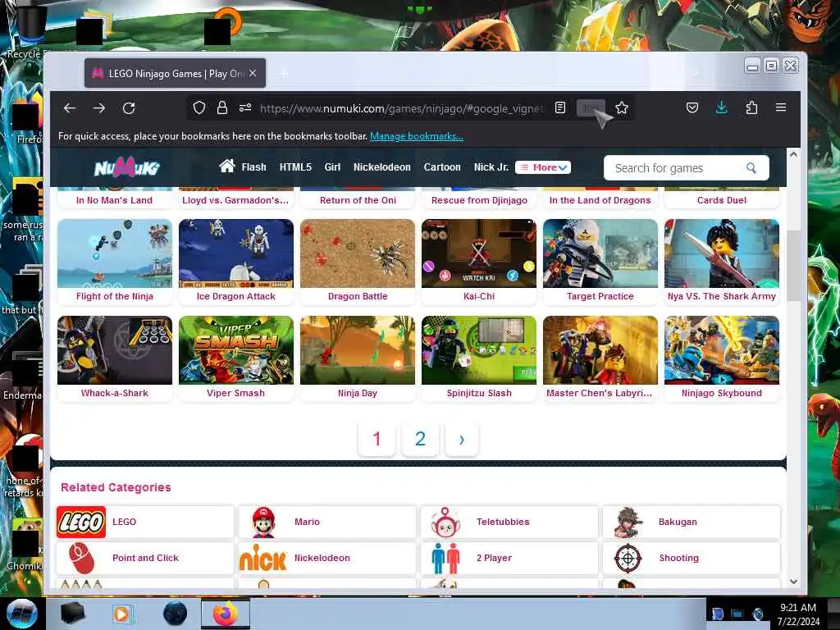Screen dimensions: 840x630
Task: Open the Ice Dragon Attack thumbnail
Action: pyautogui.click(x=235, y=253)
